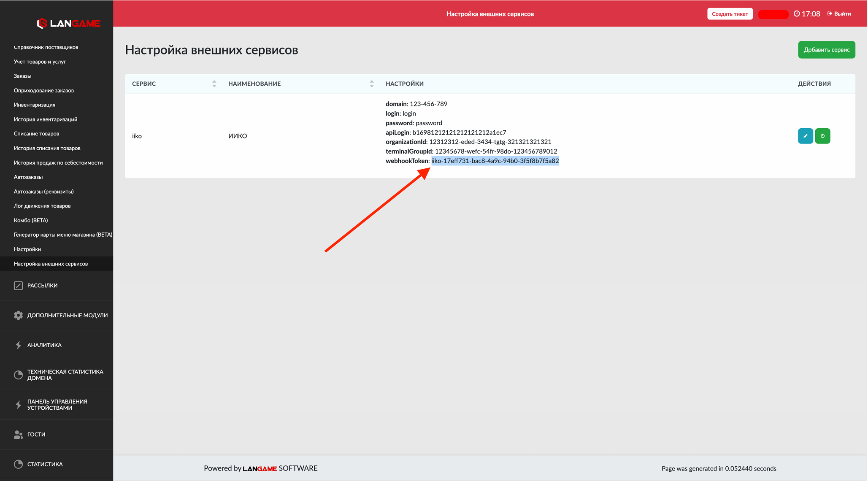Screen dimensions: 868x481
Task: Open Оприходование заказов
Action: click(x=43, y=90)
